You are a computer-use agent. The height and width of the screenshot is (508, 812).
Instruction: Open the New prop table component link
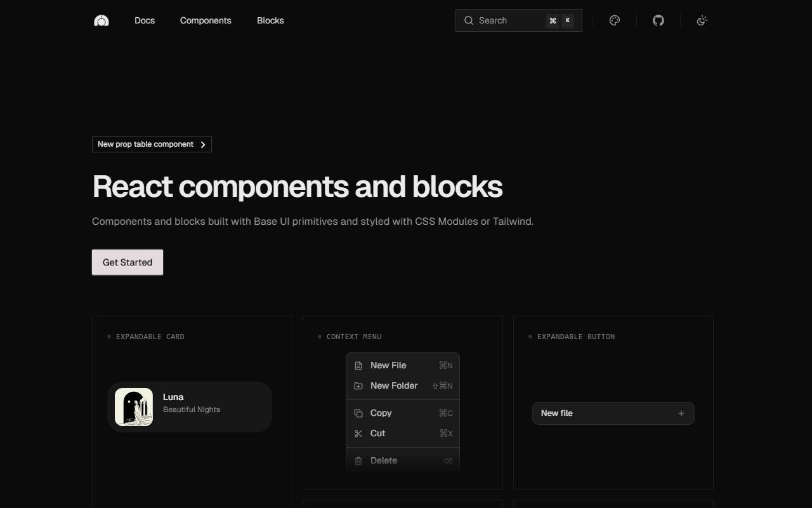coord(152,144)
